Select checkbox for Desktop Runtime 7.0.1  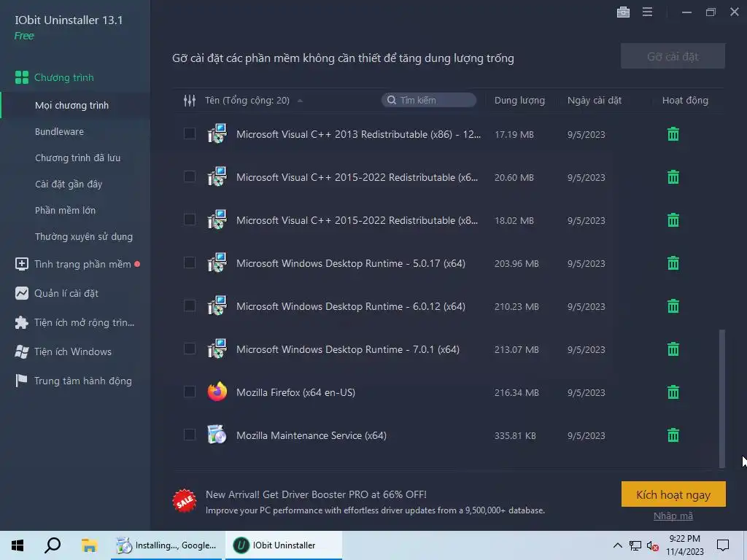click(190, 349)
